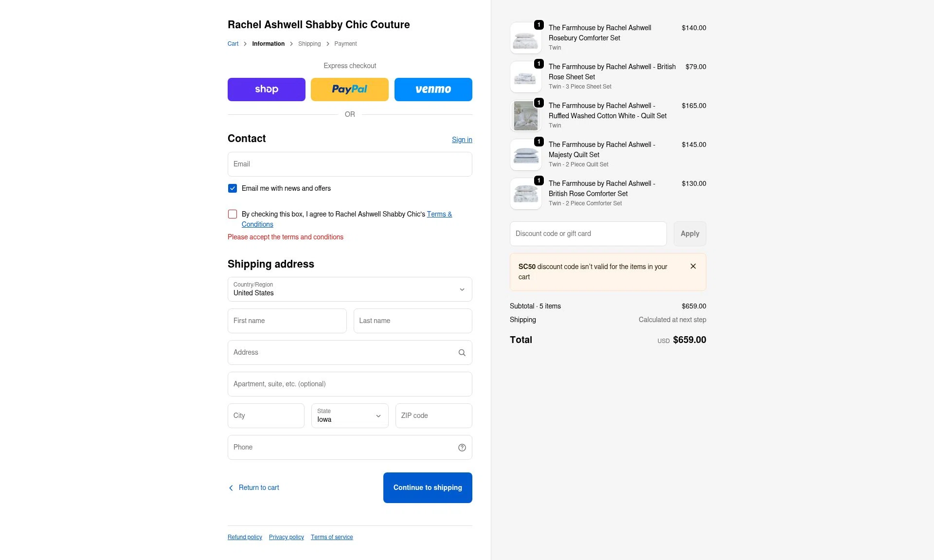
Task: Click the Ruffled Washed Cotton Quilt thumbnail
Action: pos(525,116)
